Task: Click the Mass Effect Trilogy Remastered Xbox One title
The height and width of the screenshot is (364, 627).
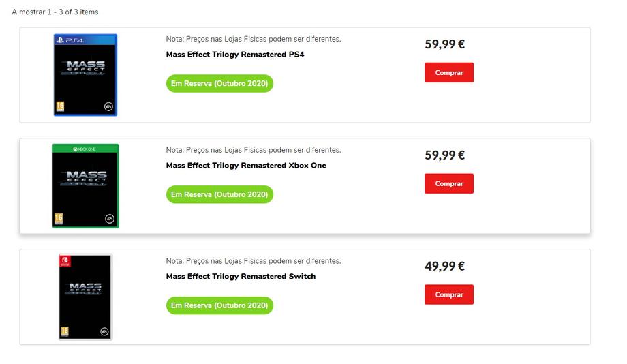Action: [246, 166]
